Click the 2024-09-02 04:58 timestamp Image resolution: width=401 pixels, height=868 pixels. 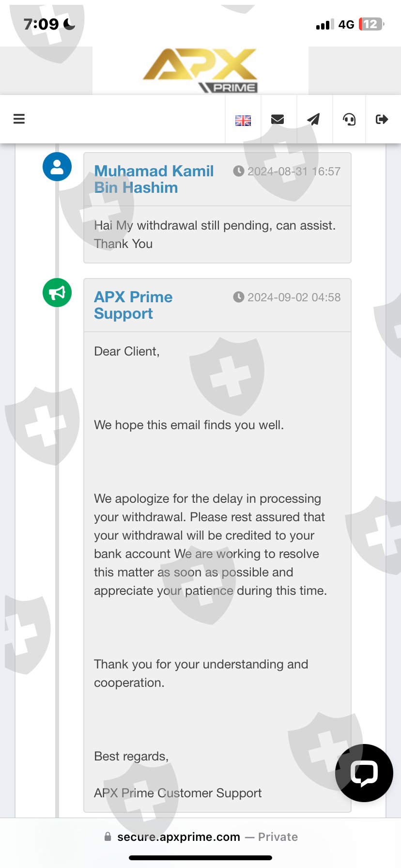coord(287,297)
